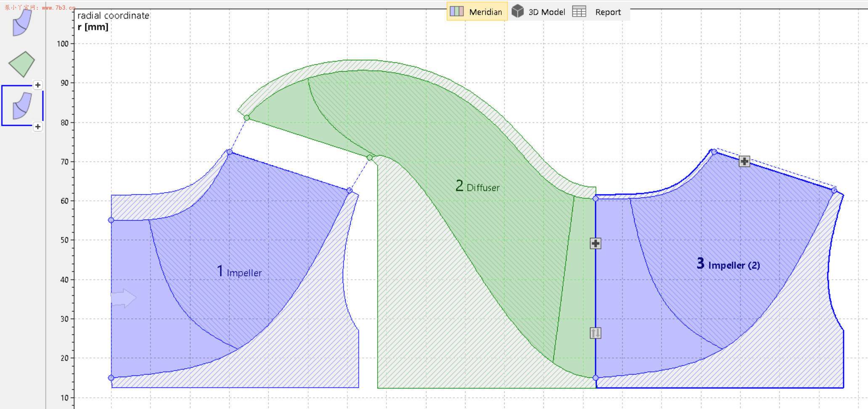Click plus icon on Diffuser-Impeller (2) interface line
868x409 pixels.
[595, 243]
